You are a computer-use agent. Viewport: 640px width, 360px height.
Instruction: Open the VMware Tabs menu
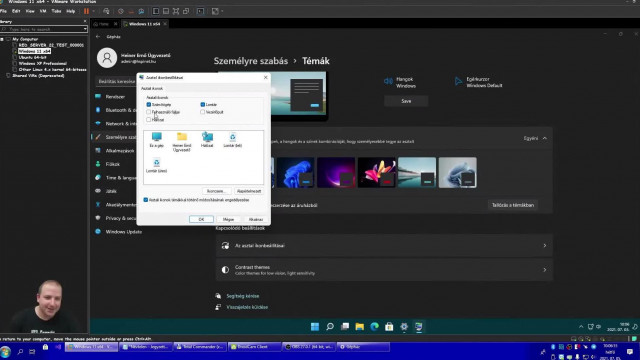[x=56, y=11]
